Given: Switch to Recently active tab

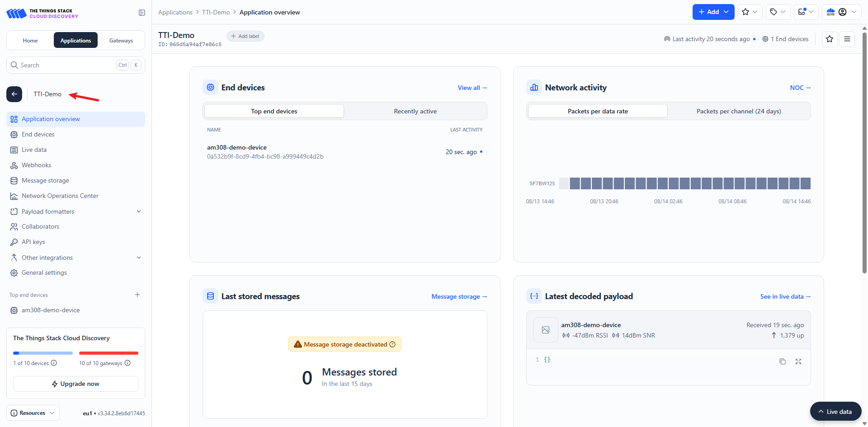Looking at the screenshot, I should point(415,111).
